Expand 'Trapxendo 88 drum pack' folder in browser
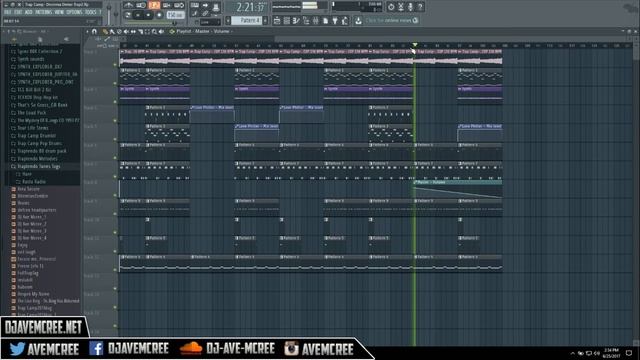This screenshot has height=360, width=640. pyautogui.click(x=41, y=151)
